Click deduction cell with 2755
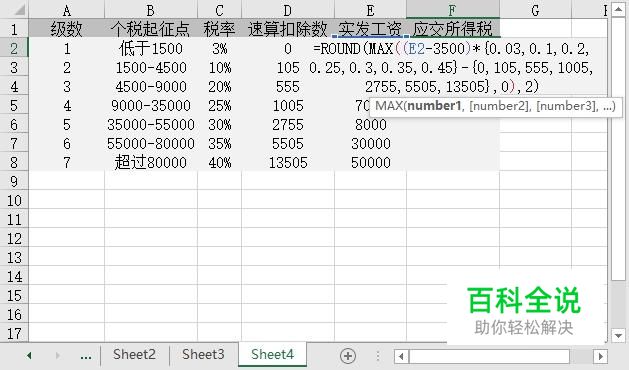This screenshot has height=370, width=629. (288, 124)
